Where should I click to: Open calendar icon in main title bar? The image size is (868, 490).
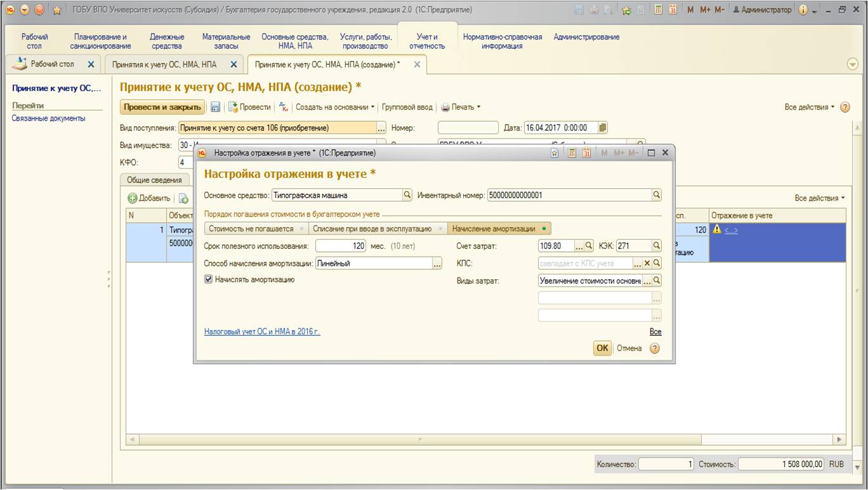pyautogui.click(x=673, y=10)
